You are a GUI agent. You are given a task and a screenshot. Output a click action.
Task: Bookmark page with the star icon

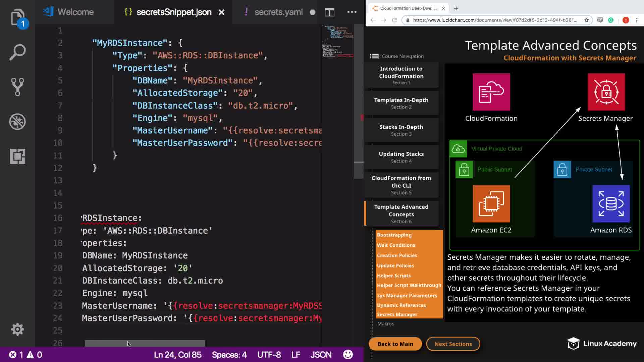tap(587, 20)
